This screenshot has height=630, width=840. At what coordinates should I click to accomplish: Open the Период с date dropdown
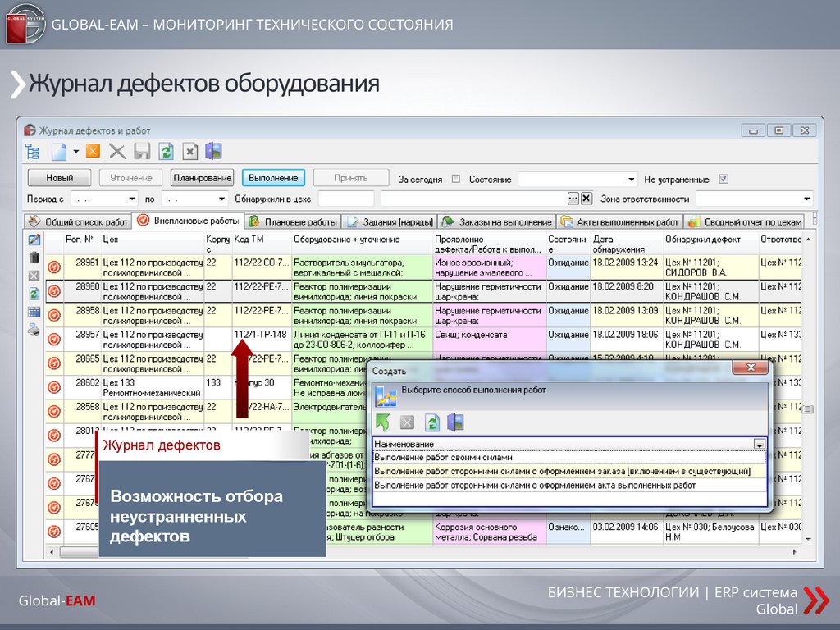[x=132, y=199]
